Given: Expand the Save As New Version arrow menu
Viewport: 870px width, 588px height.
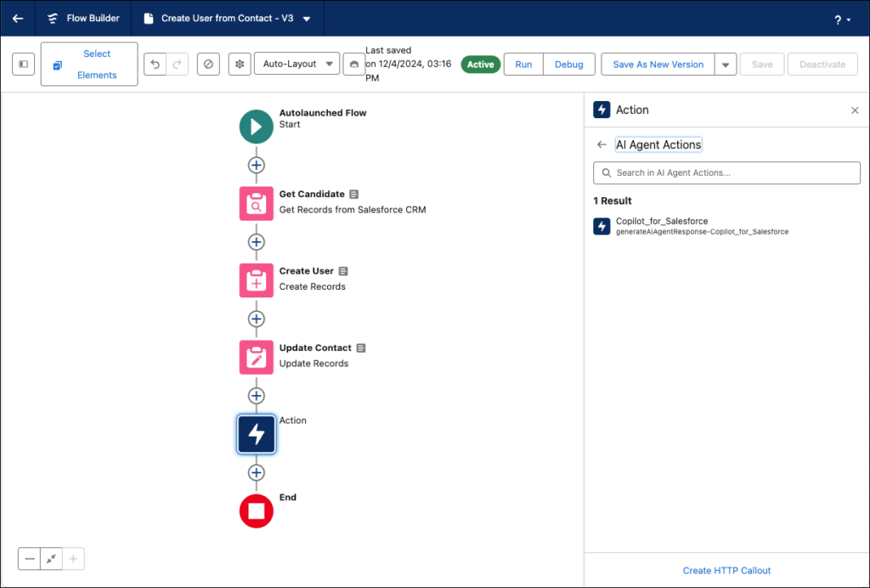Looking at the screenshot, I should click(725, 65).
